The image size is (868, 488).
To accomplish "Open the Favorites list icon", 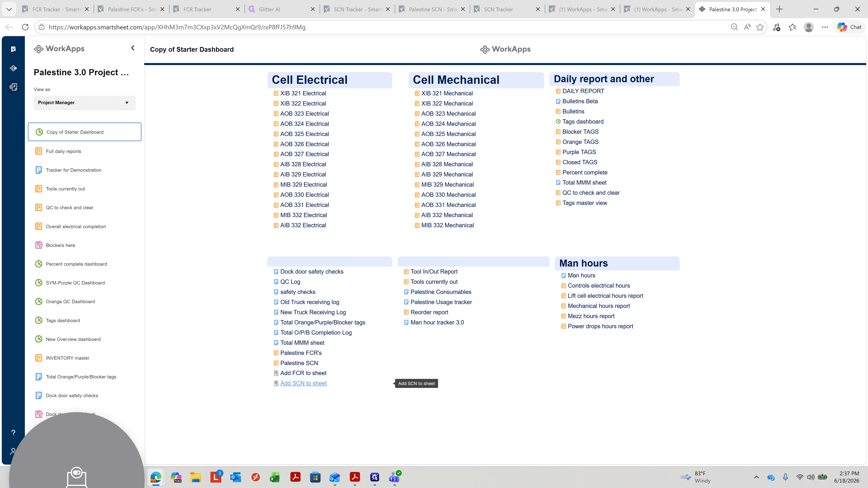I will pyautogui.click(x=793, y=27).
